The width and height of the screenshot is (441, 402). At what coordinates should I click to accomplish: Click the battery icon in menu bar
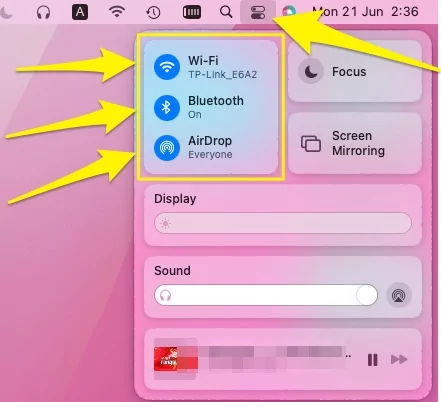(x=192, y=12)
